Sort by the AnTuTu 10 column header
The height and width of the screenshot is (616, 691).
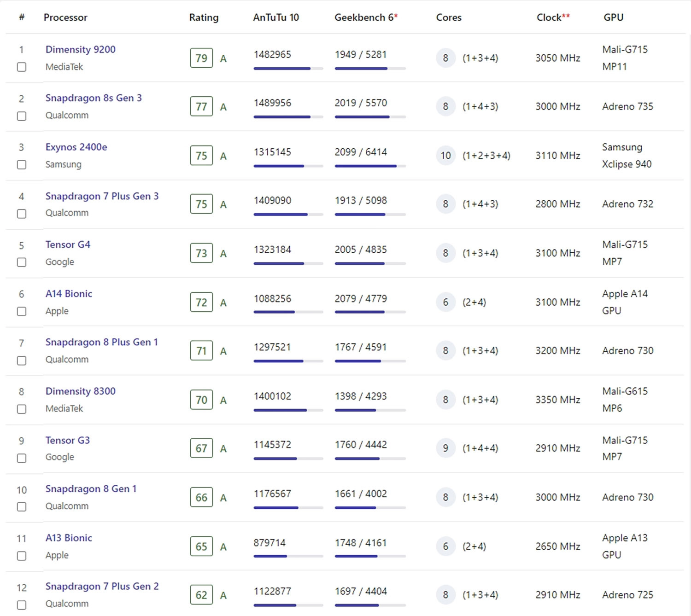pyautogui.click(x=276, y=17)
